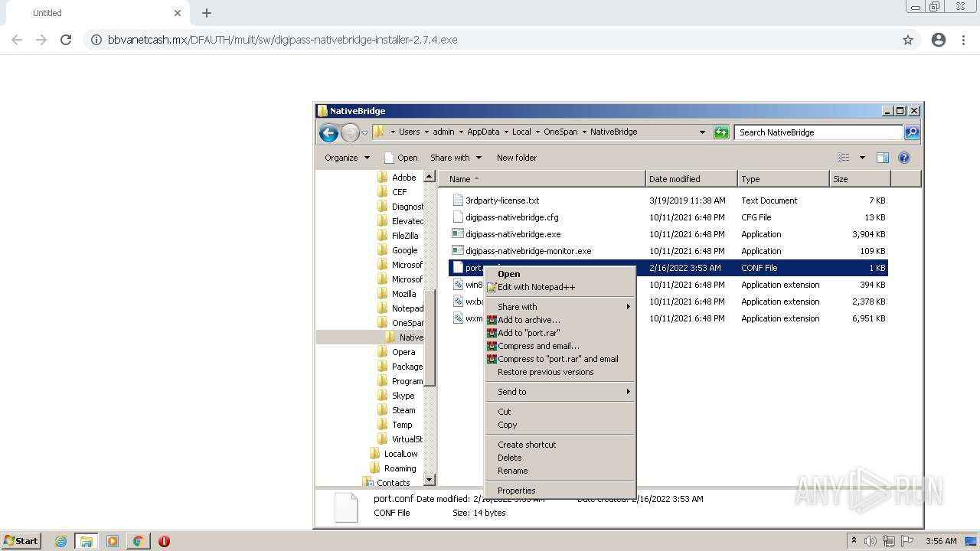The height and width of the screenshot is (551, 980).
Task: Click the Windows Start button
Action: [x=21, y=541]
